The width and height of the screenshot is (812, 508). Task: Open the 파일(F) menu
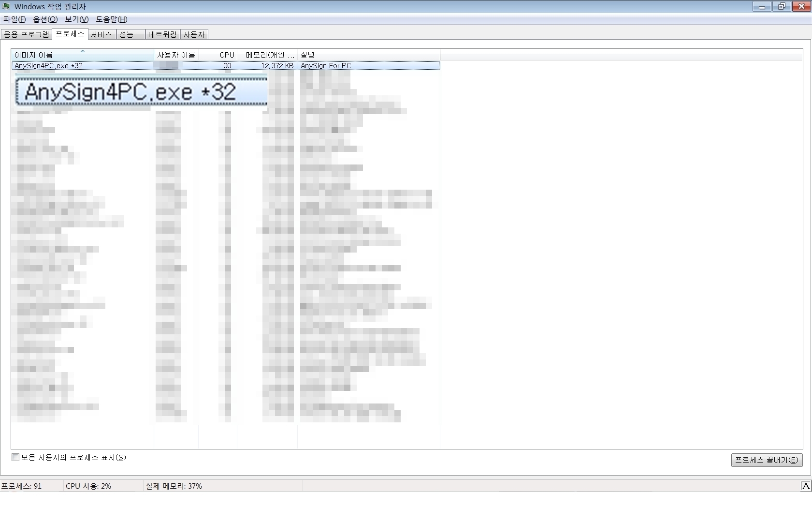14,19
